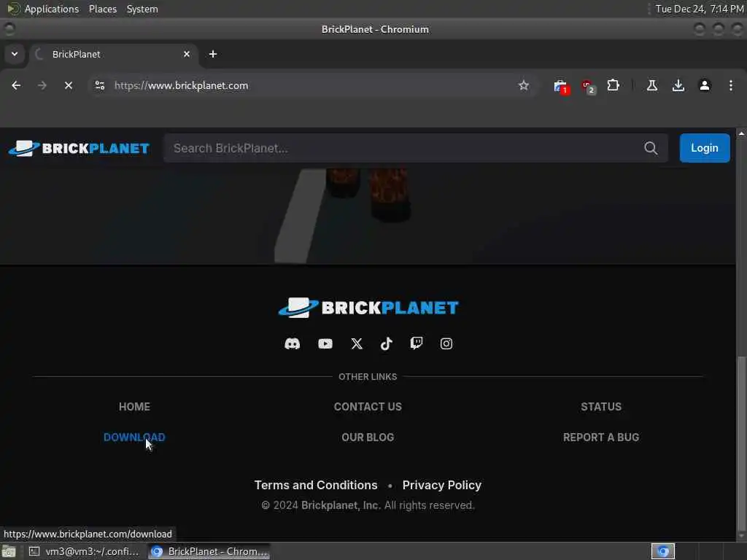Click the search magnifier icon
This screenshot has width=747, height=560.
pos(651,148)
